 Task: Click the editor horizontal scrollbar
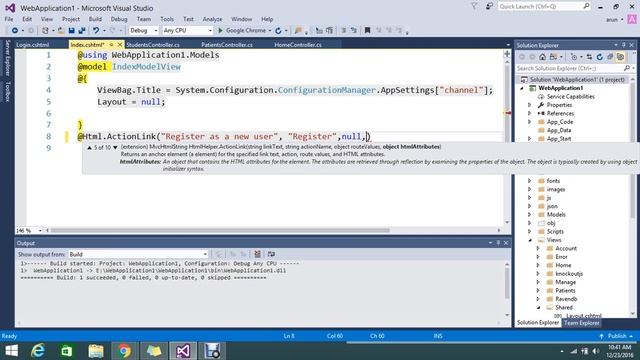(220, 230)
